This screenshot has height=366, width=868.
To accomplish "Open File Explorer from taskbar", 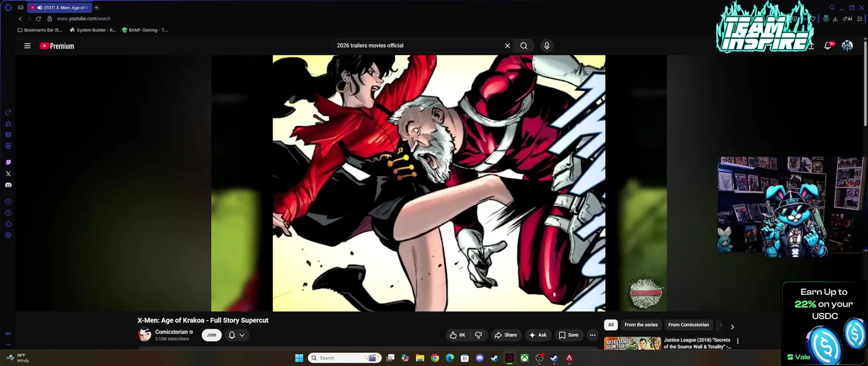I will click(420, 358).
